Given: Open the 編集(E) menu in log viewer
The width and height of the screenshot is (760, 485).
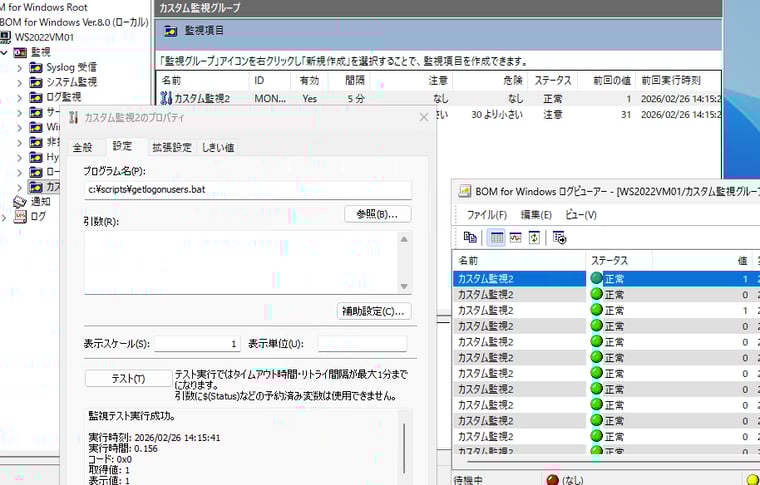Looking at the screenshot, I should [x=536, y=215].
